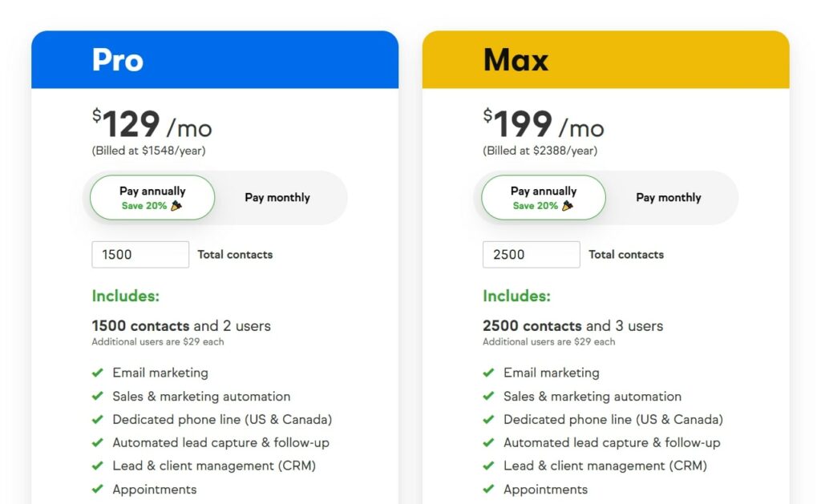Click the Max Appointments checkmark
Screen dimensions: 821x504
pyautogui.click(x=488, y=490)
